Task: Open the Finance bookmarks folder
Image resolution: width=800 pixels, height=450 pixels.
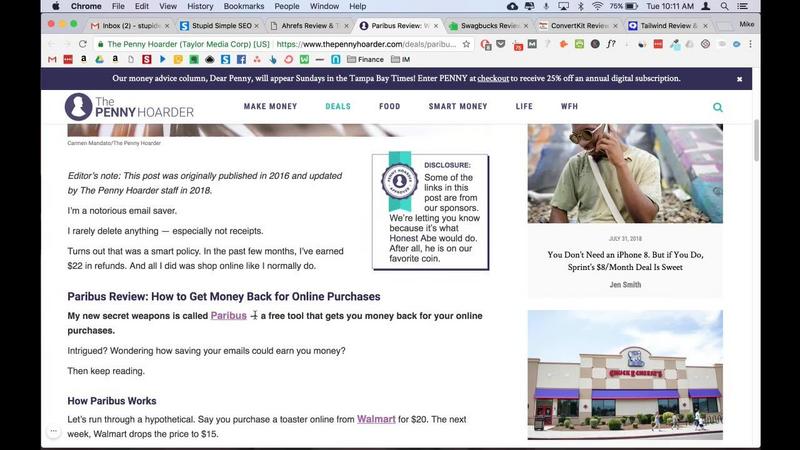Action: [365, 59]
